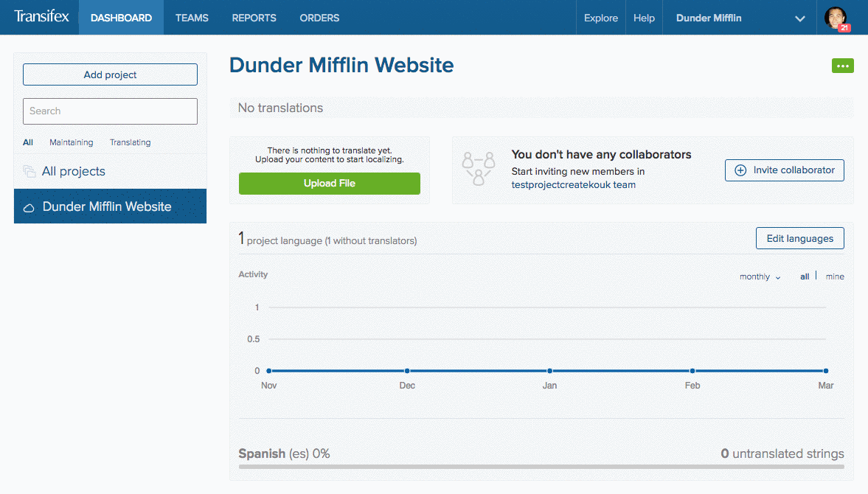Open the Orders tab
Image resolution: width=868 pixels, height=494 pixels.
tap(319, 18)
